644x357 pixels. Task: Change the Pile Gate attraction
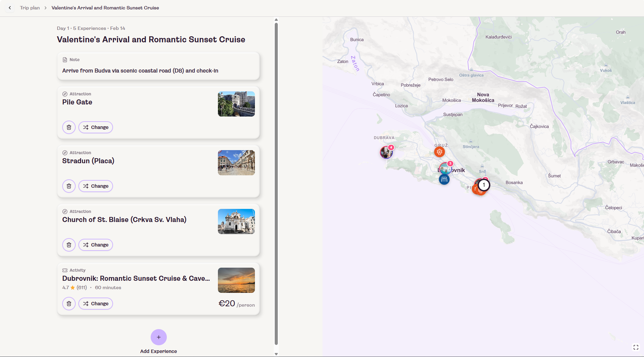[96, 127]
